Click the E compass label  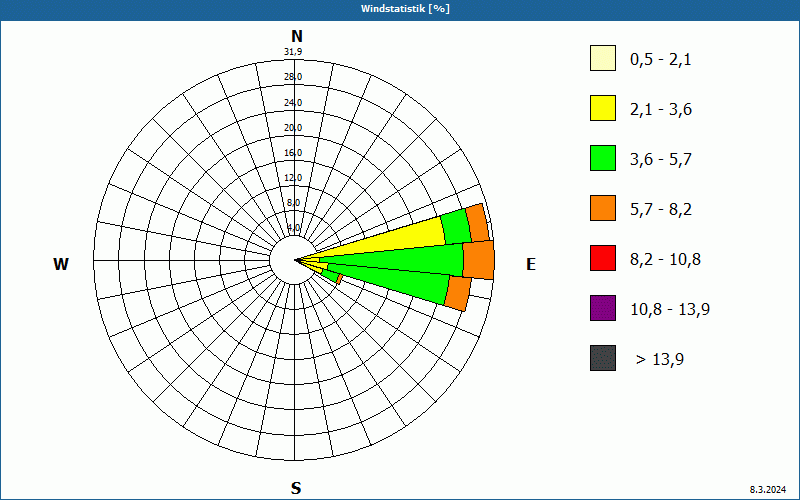(531, 264)
